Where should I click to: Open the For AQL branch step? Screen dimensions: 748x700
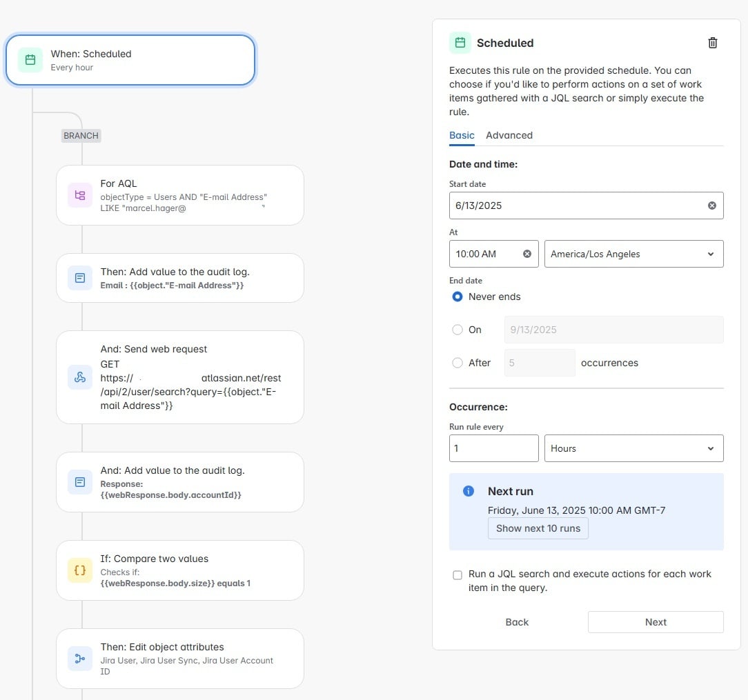point(180,195)
